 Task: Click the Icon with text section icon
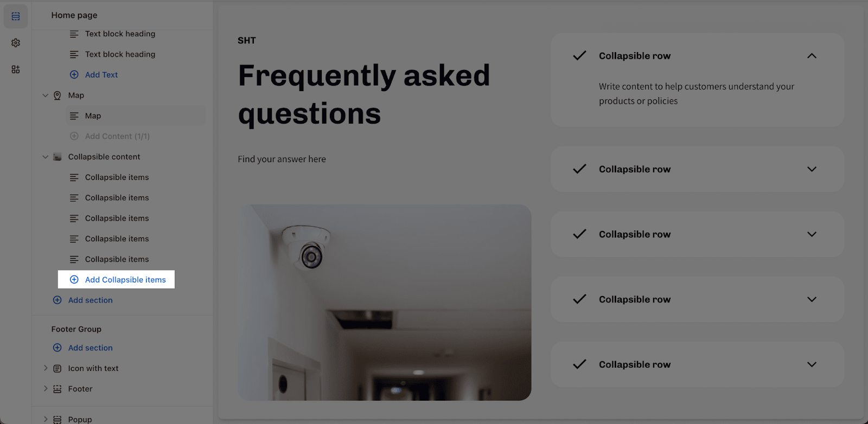(58, 369)
